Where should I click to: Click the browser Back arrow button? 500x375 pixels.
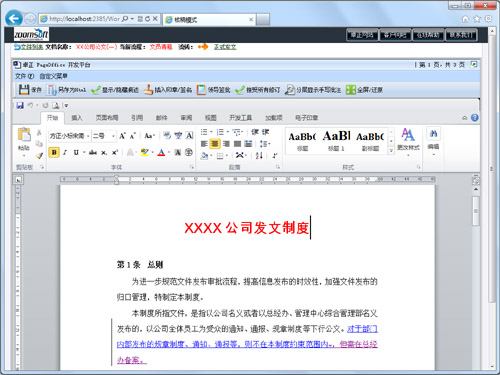[14, 19]
